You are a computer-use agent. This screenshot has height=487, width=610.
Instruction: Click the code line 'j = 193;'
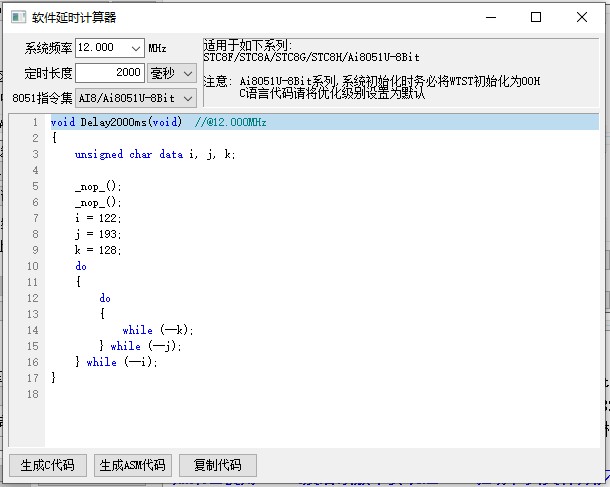pos(98,234)
